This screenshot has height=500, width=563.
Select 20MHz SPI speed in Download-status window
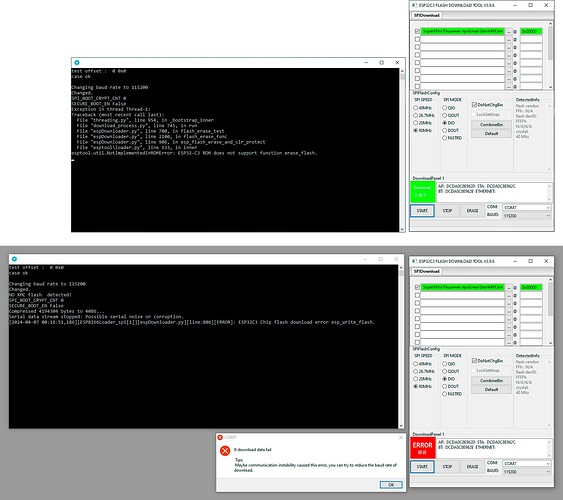click(415, 123)
